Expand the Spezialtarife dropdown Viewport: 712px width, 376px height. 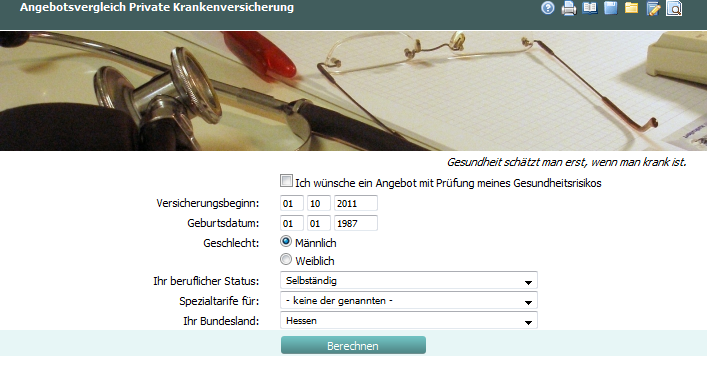pos(409,300)
